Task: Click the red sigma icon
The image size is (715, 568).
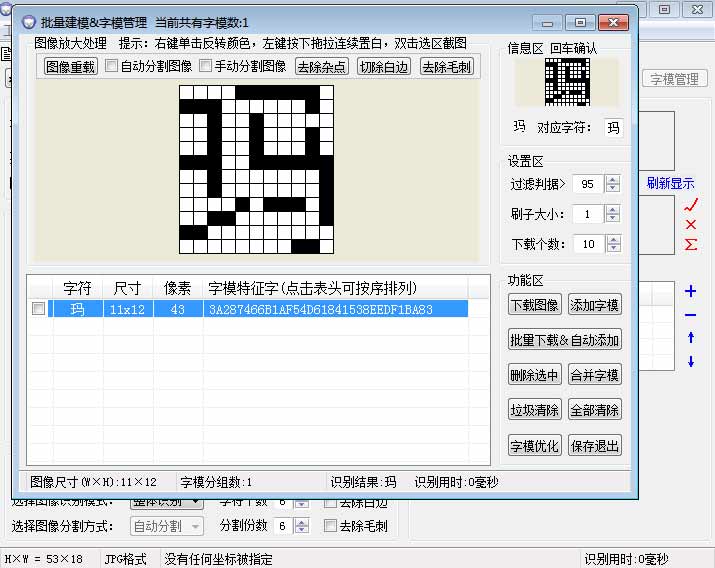Action: [690, 245]
